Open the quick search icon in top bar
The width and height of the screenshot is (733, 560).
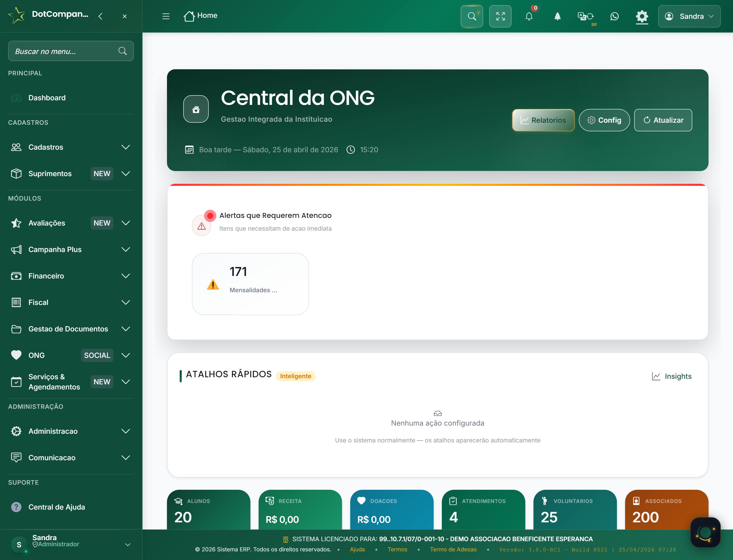472,16
